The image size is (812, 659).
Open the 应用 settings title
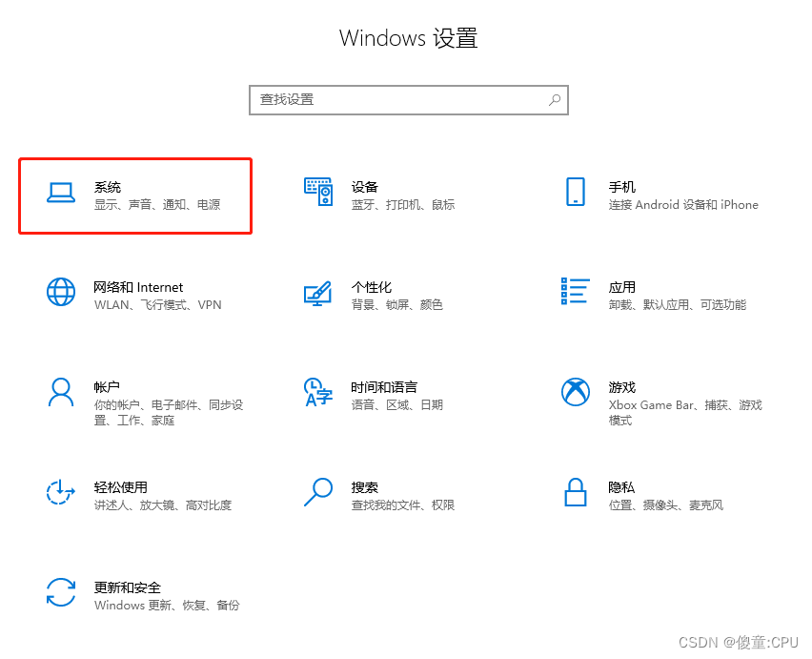(622, 287)
